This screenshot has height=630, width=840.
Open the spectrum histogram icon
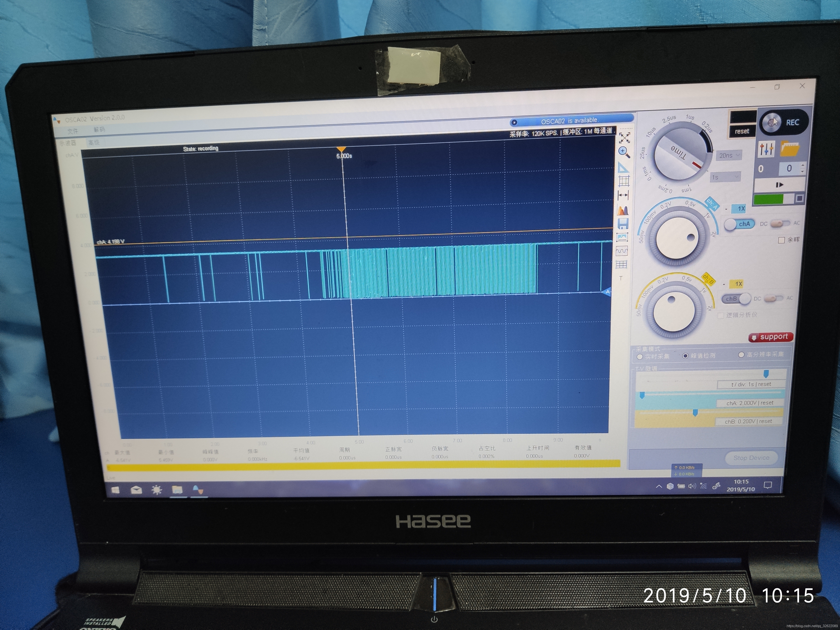tap(623, 210)
